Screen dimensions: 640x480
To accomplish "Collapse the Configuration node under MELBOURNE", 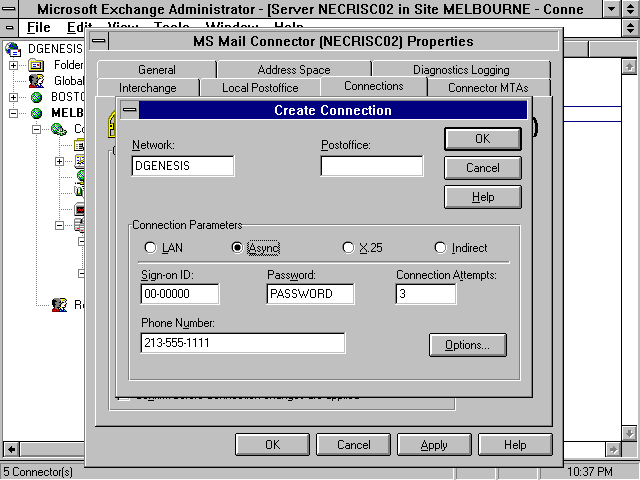I will [x=36, y=129].
